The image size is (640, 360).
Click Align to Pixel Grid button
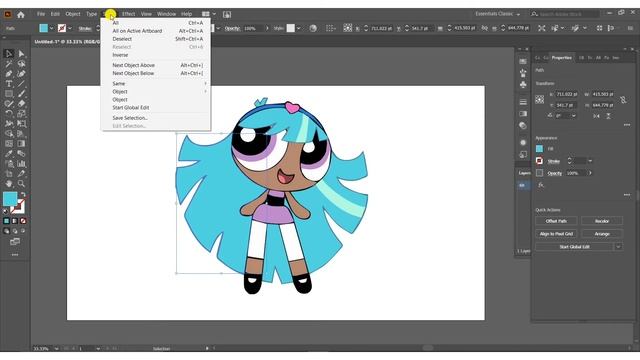pos(556,234)
